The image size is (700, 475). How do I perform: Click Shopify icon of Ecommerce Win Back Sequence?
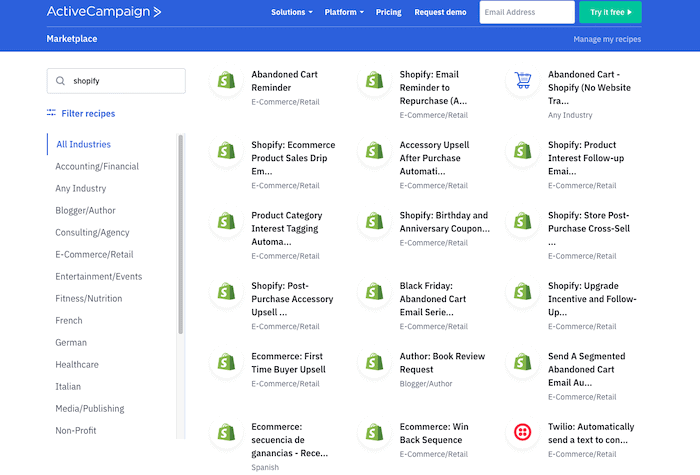coord(375,433)
